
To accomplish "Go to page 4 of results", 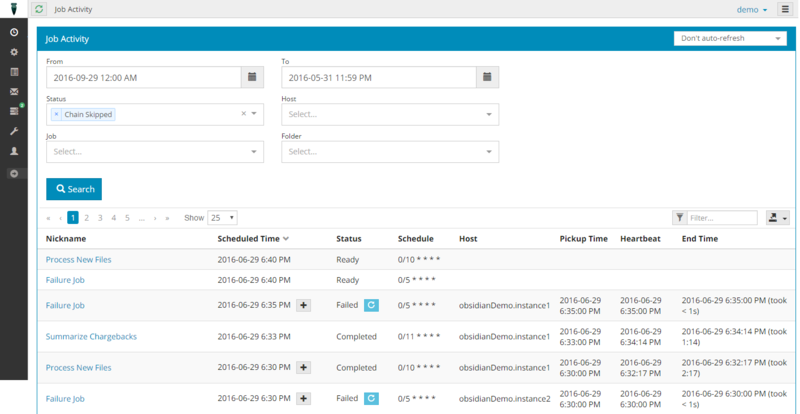I will click(114, 218).
